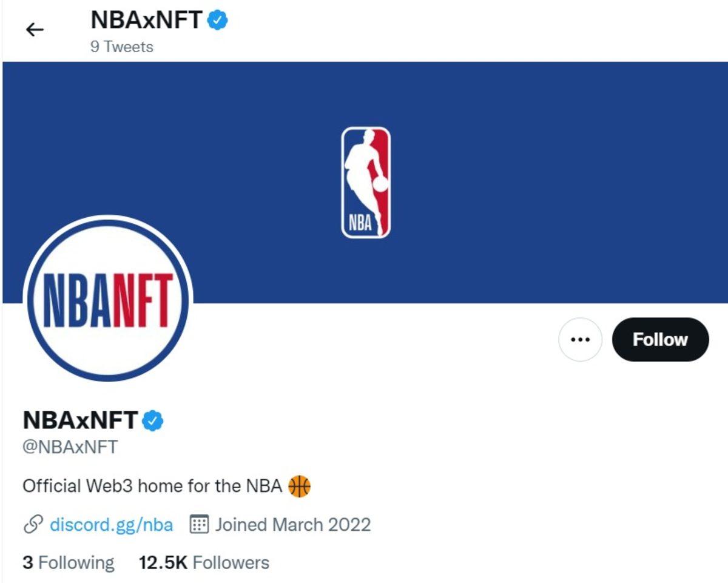Click the Joined March 2022 text

click(292, 524)
